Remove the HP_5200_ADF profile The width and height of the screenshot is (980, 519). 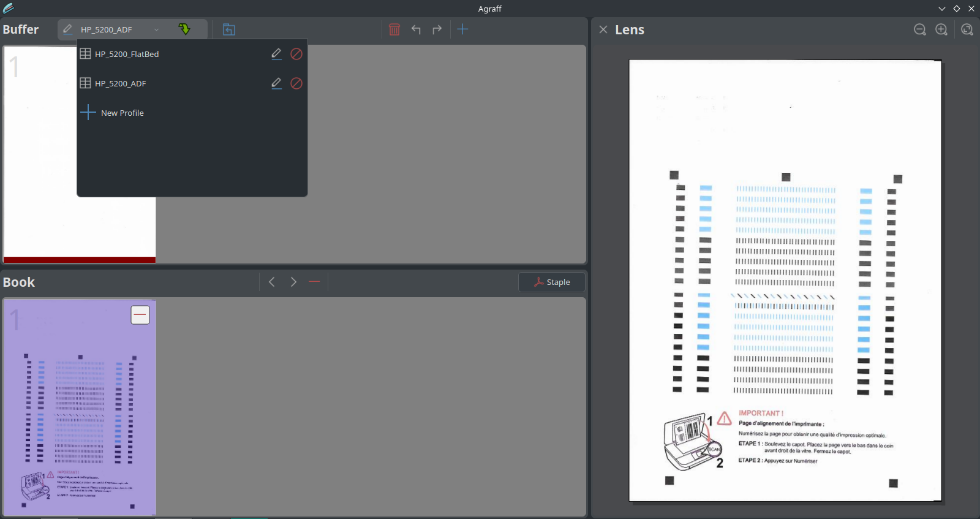tap(296, 83)
